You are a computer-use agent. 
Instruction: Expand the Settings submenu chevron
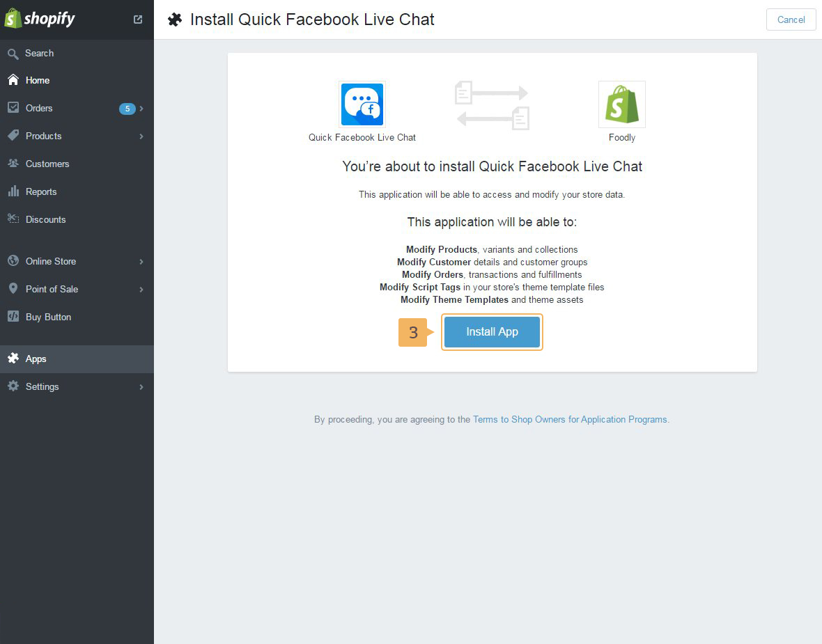(x=141, y=387)
